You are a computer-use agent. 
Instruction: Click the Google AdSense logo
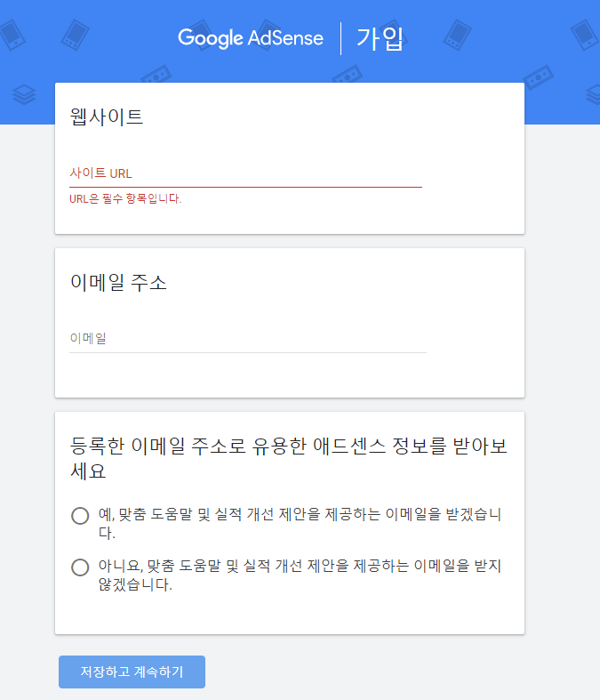[251, 38]
